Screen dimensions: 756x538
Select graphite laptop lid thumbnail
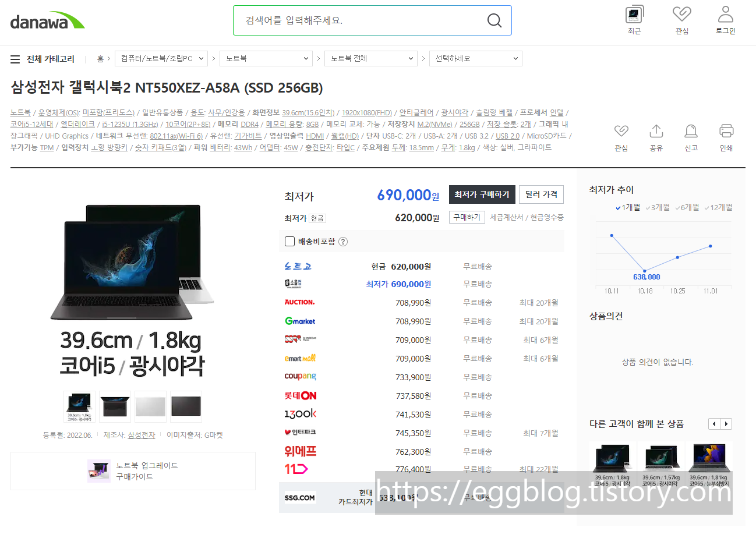point(186,406)
